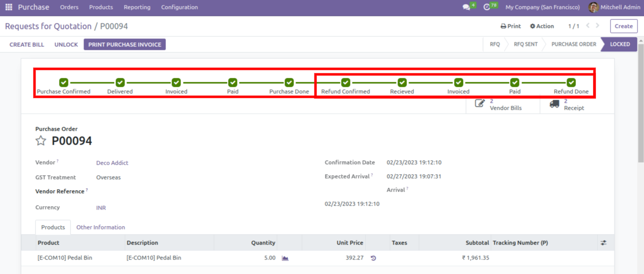Open purchase history chart icon in Pedal Bin row
The width and height of the screenshot is (644, 274).
285,258
